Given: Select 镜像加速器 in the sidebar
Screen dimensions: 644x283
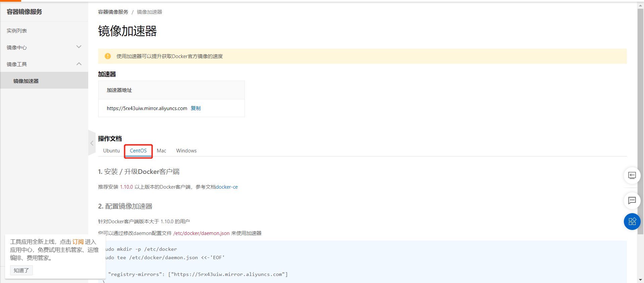Looking at the screenshot, I should [26, 81].
